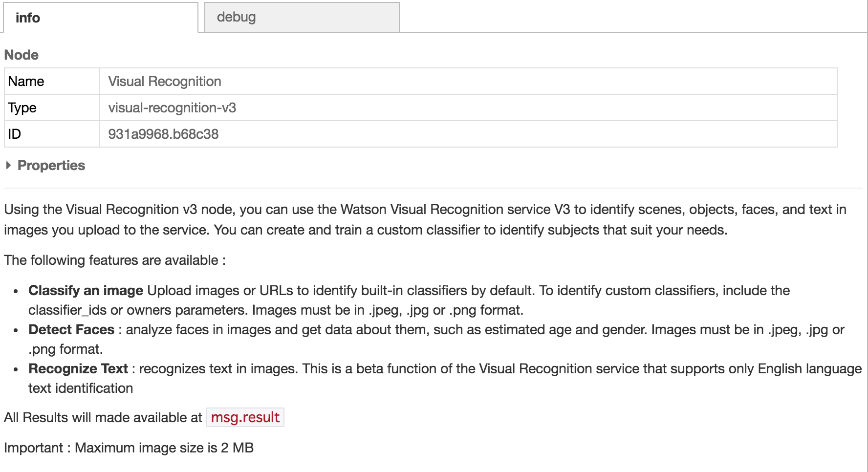Select the features introduction line
Viewport: 868px width, 472px height.
tap(114, 260)
